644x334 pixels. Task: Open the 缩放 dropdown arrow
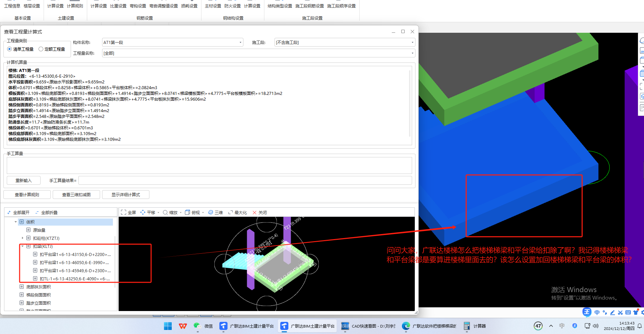click(x=181, y=212)
